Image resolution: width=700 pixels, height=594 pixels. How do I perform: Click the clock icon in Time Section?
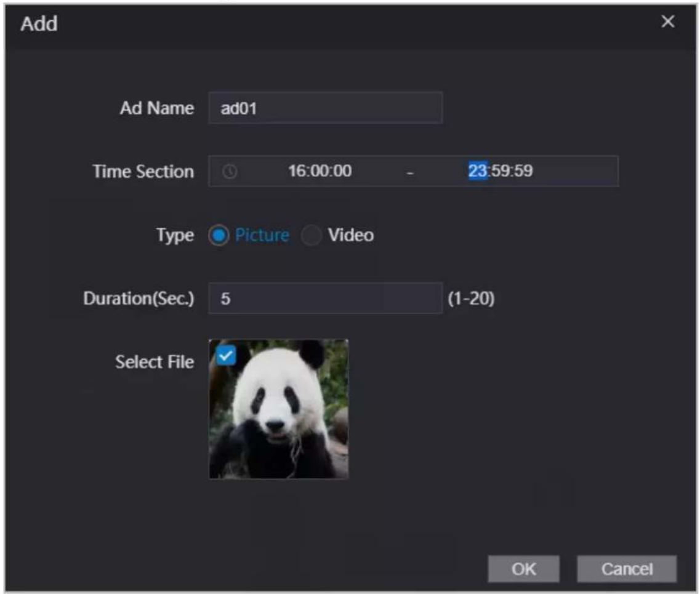[x=230, y=171]
